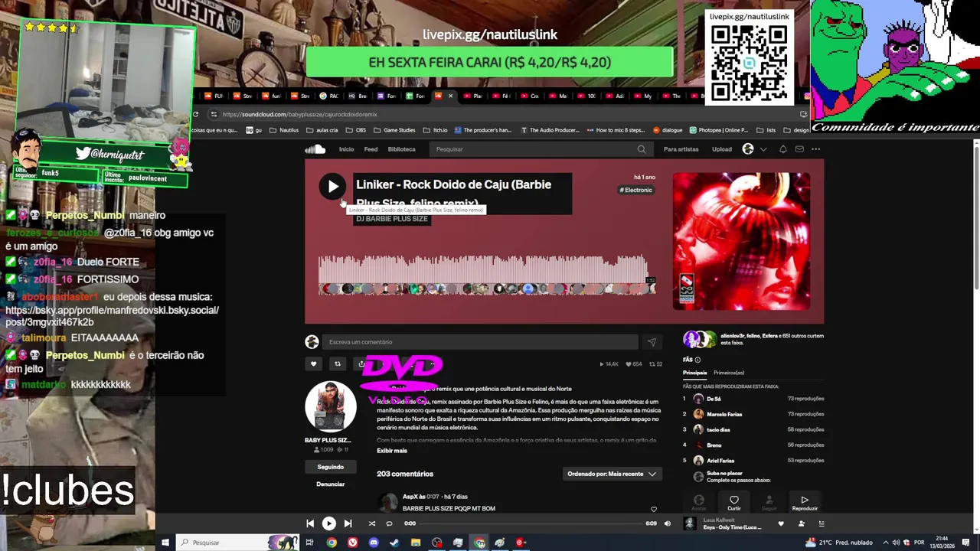This screenshot has width=980, height=551.
Task: Send the comment with the paper plane icon
Action: 652,342
